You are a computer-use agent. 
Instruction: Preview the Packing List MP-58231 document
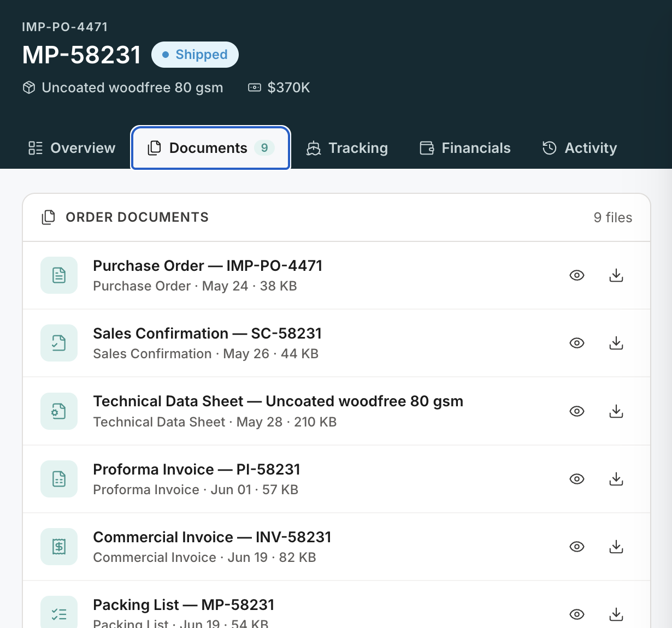577,614
